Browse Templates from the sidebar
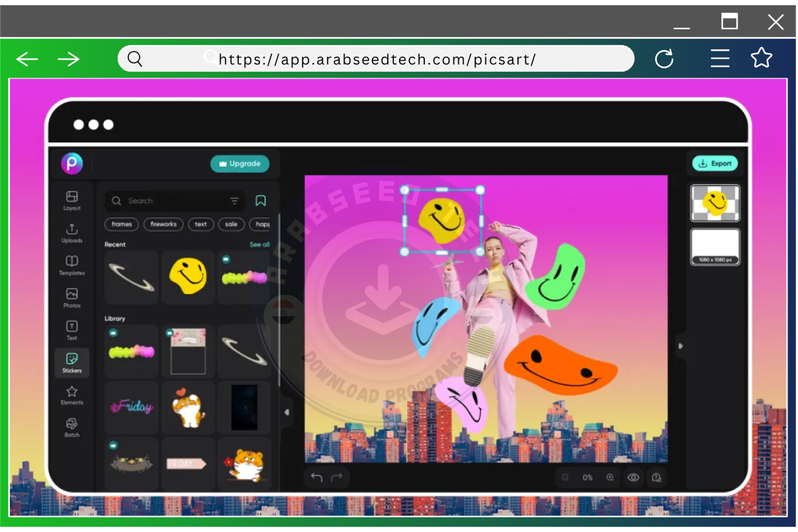 72,262
